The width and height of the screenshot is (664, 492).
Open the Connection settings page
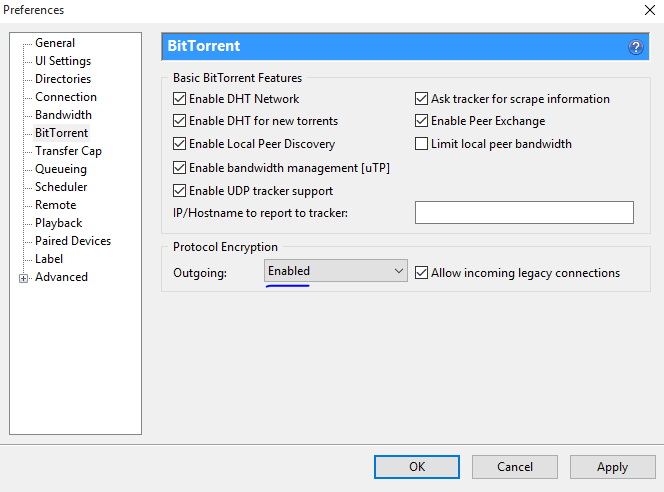click(66, 97)
